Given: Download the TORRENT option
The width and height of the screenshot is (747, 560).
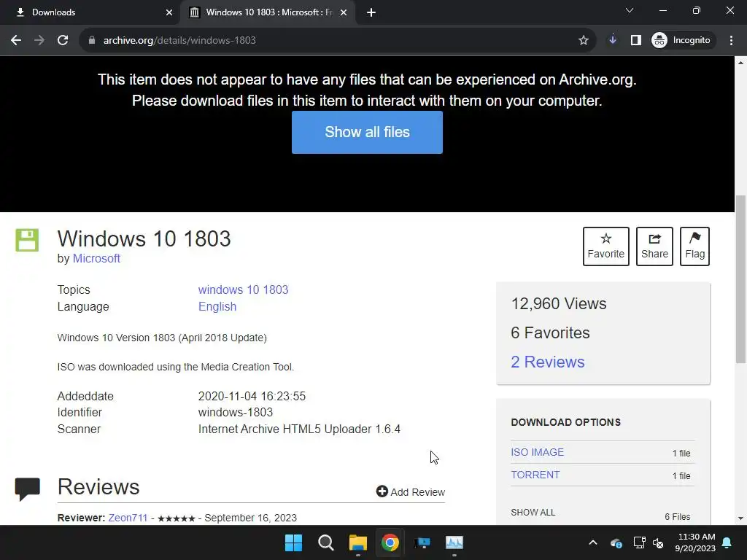Looking at the screenshot, I should [x=535, y=475].
